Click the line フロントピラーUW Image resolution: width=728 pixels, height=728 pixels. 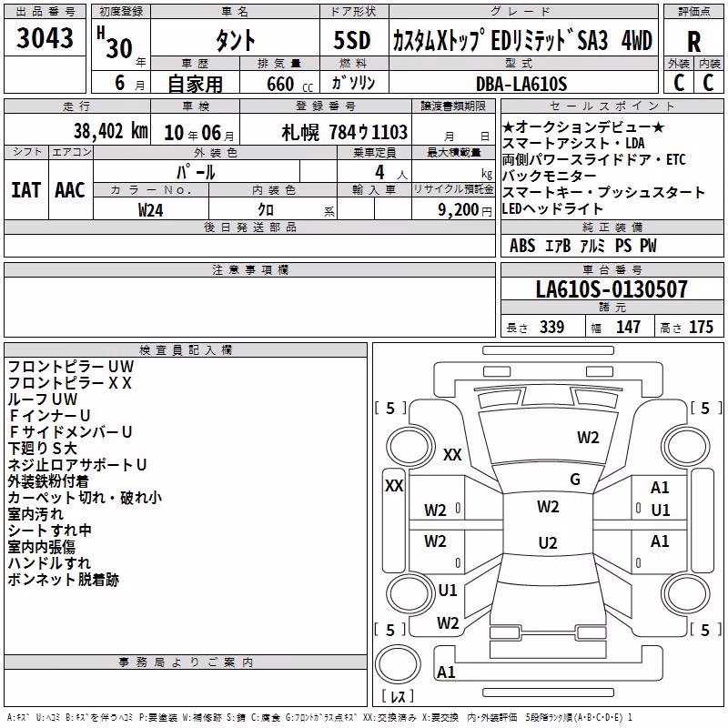click(71, 367)
